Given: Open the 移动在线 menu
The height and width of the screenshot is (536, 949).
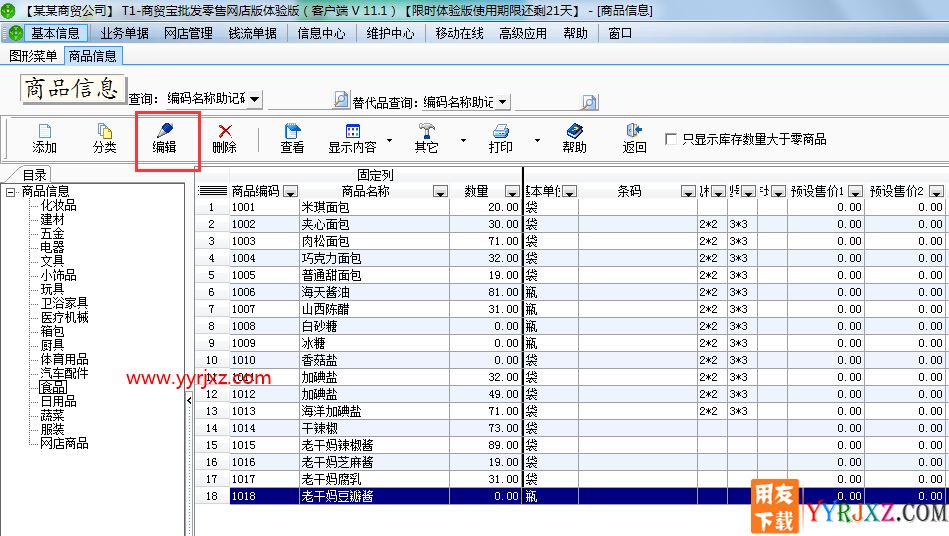Looking at the screenshot, I should 459,33.
